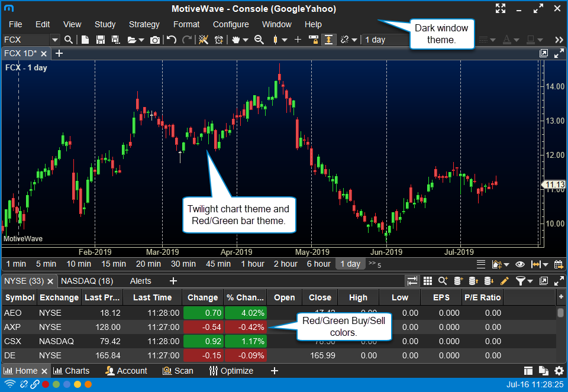568x392 pixels.
Task: Select the crosshair cursor tool
Action: (x=298, y=40)
